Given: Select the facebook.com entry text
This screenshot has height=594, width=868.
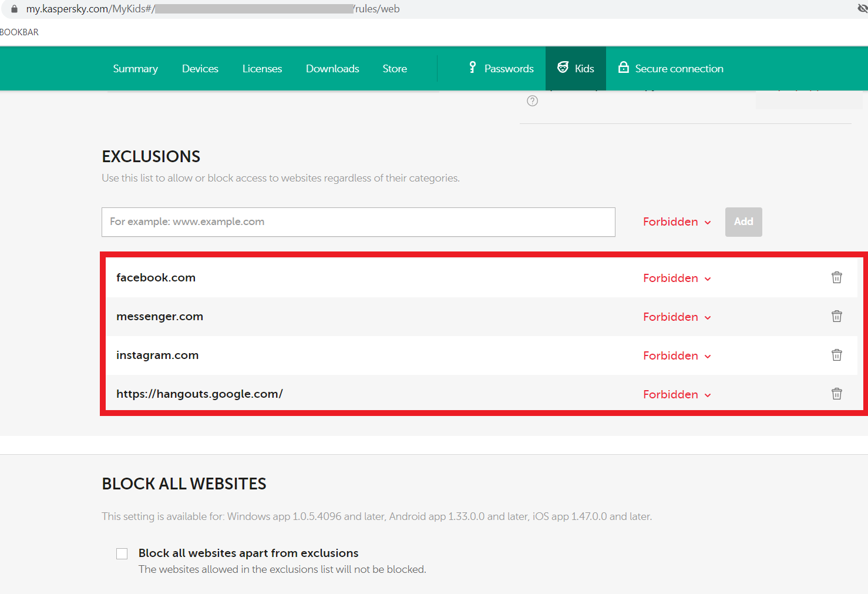Looking at the screenshot, I should pyautogui.click(x=156, y=277).
